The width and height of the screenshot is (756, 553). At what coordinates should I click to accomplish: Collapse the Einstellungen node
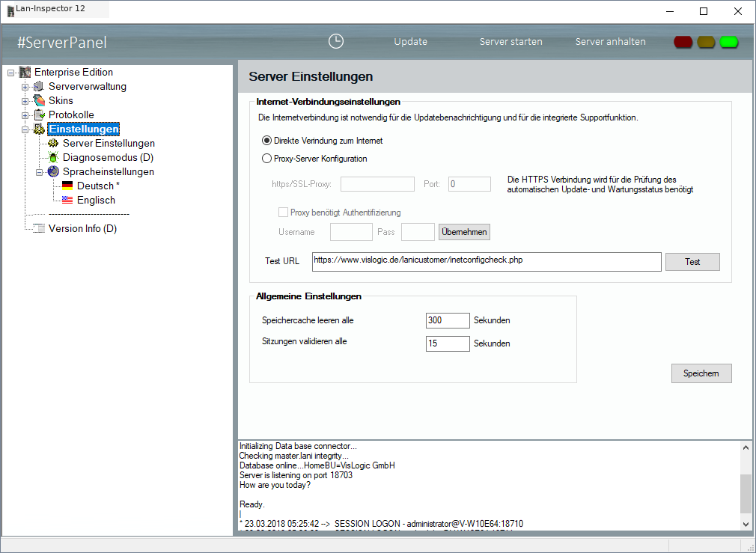click(x=25, y=129)
